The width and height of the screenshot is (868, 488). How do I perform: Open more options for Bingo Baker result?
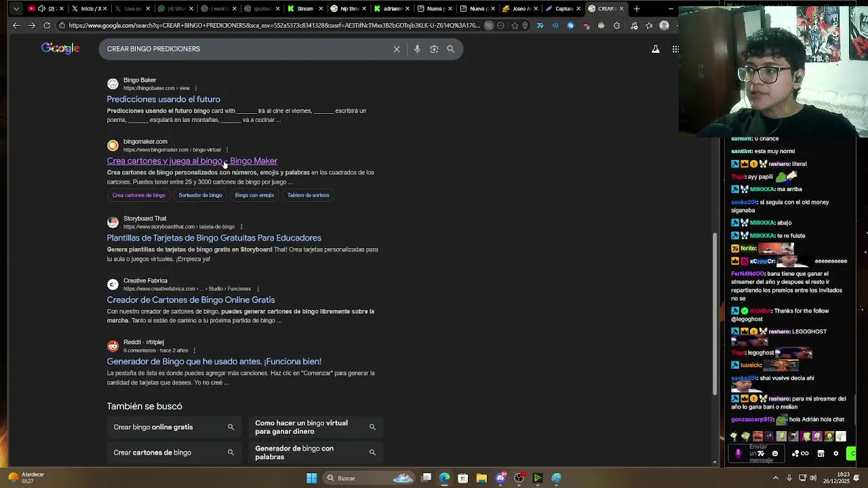(x=196, y=88)
